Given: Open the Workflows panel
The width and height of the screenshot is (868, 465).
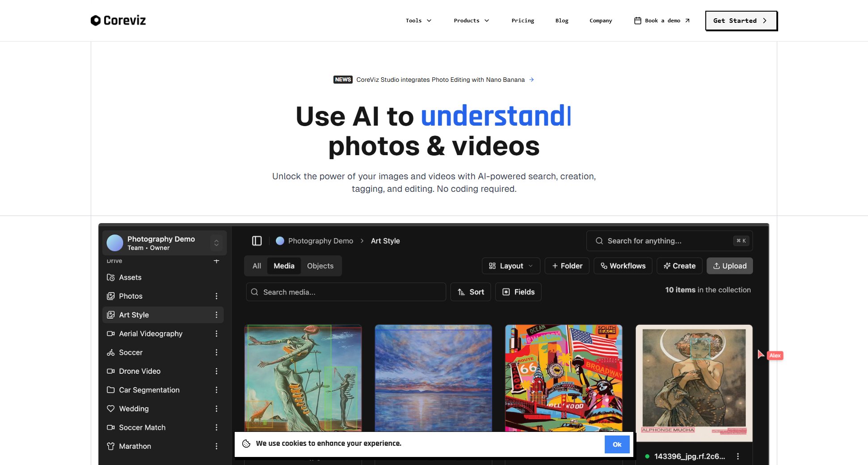Looking at the screenshot, I should tap(623, 266).
